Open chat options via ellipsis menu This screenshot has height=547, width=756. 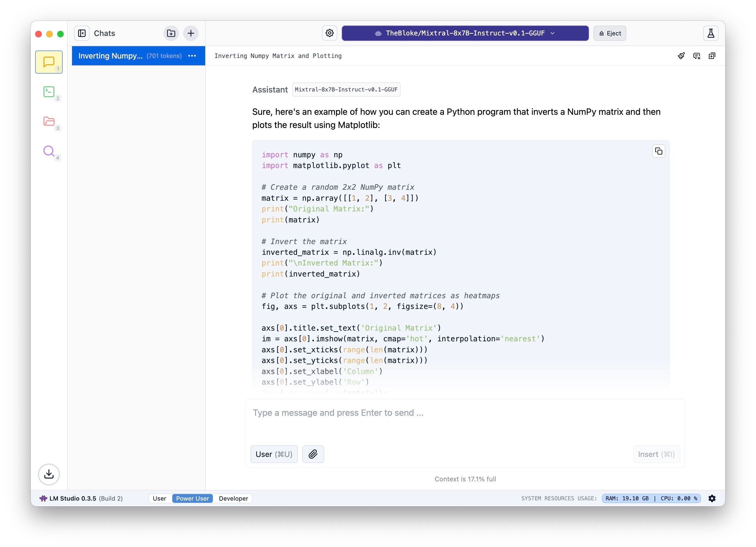tap(192, 56)
